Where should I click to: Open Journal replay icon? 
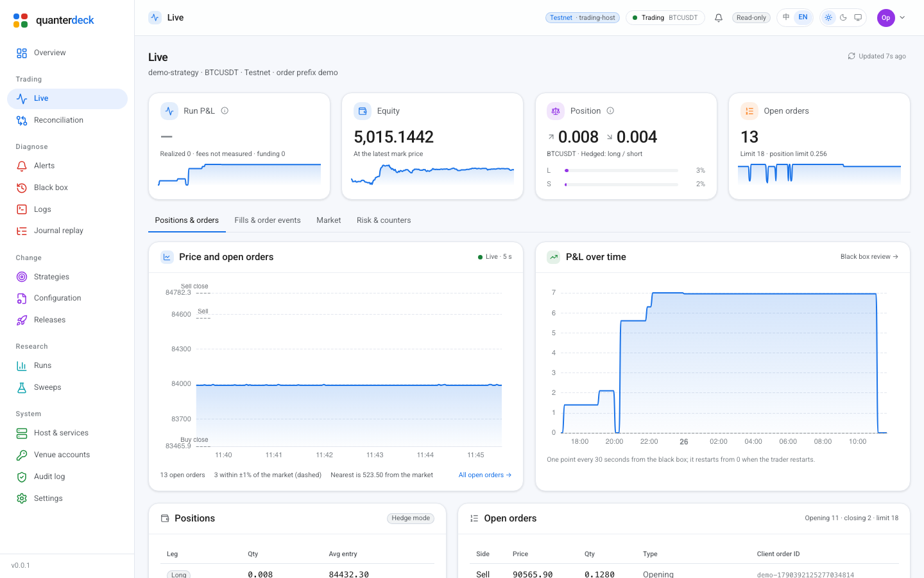pos(22,231)
